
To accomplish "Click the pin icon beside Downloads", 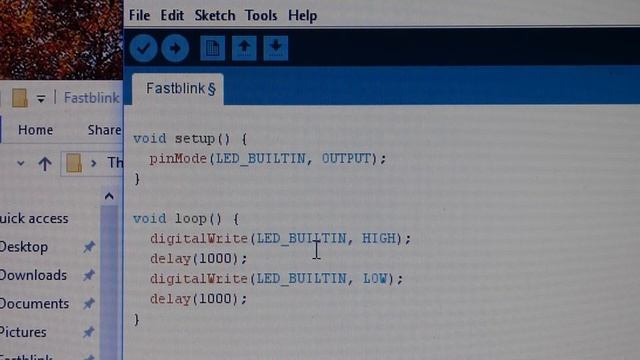I will click(x=89, y=276).
